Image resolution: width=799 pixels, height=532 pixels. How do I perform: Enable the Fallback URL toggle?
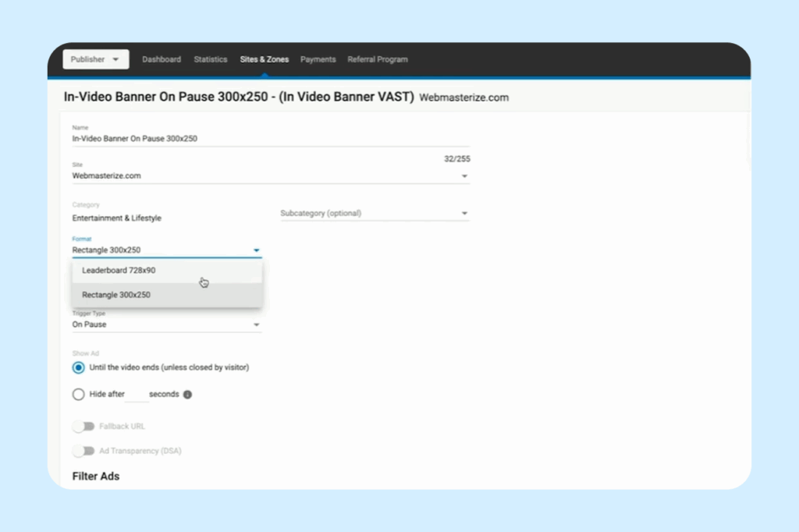[x=84, y=426]
